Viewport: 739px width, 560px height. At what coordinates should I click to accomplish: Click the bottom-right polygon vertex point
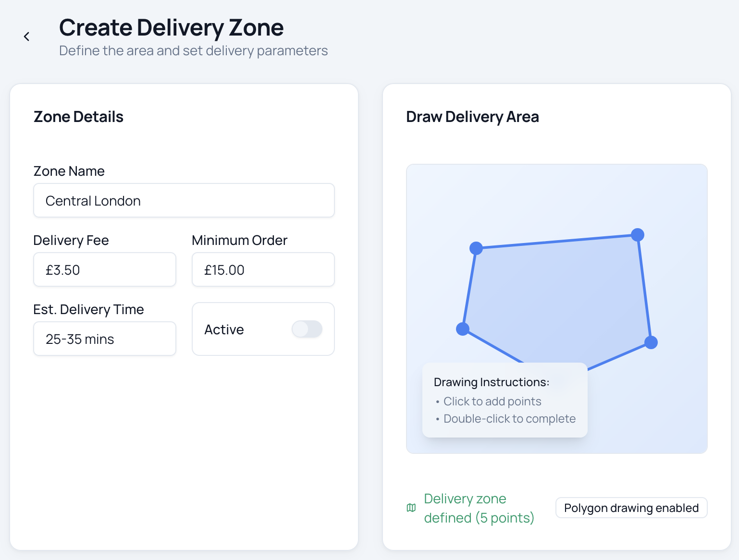[652, 342]
